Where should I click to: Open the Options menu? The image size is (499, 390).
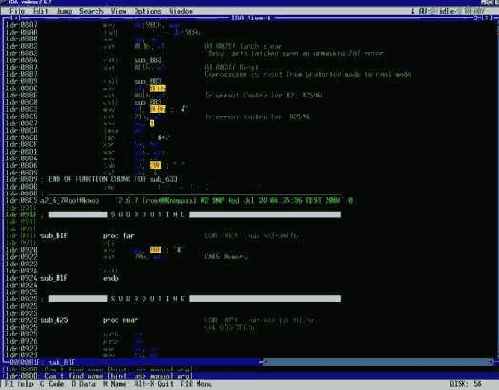tap(148, 11)
